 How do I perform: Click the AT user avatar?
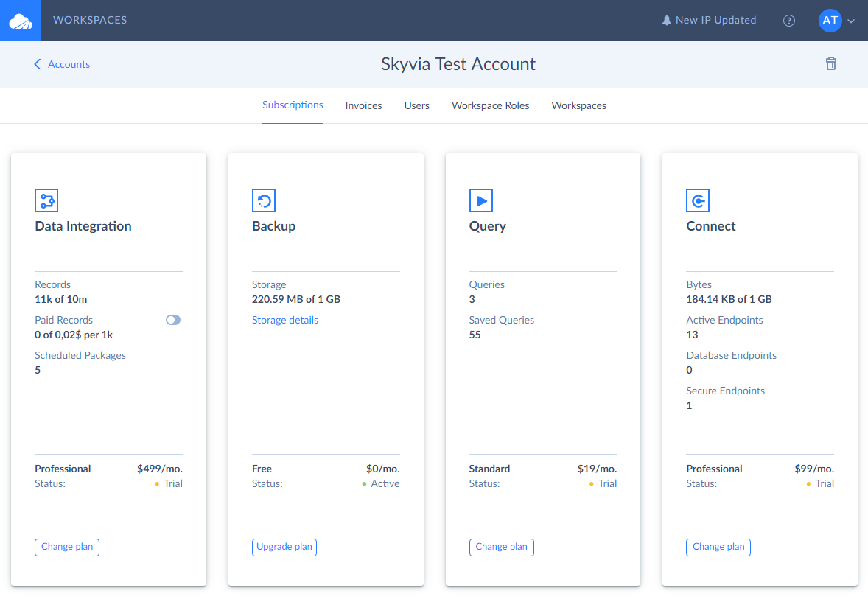830,21
